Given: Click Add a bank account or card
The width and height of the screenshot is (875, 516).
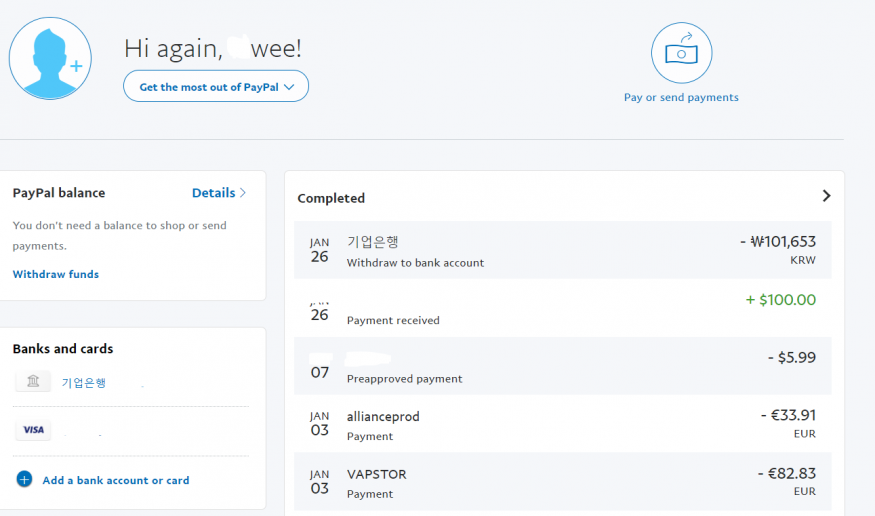Looking at the screenshot, I should (x=116, y=480).
